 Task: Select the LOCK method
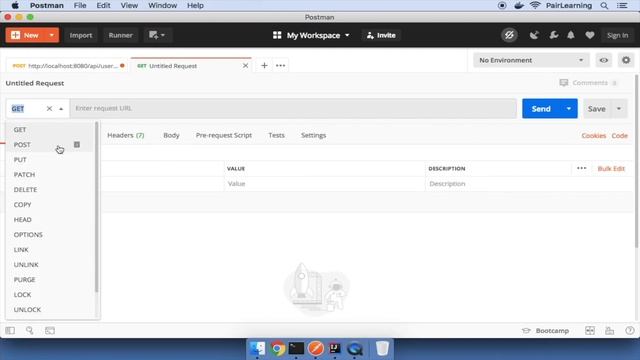pyautogui.click(x=50, y=295)
